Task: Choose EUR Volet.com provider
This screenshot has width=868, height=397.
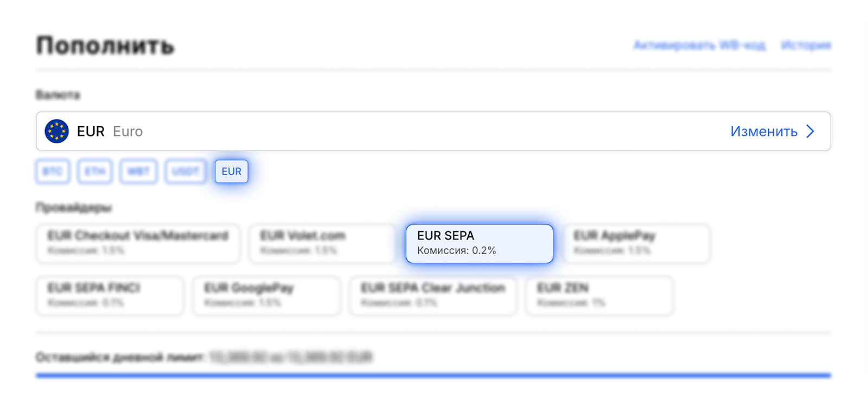Action: point(322,243)
